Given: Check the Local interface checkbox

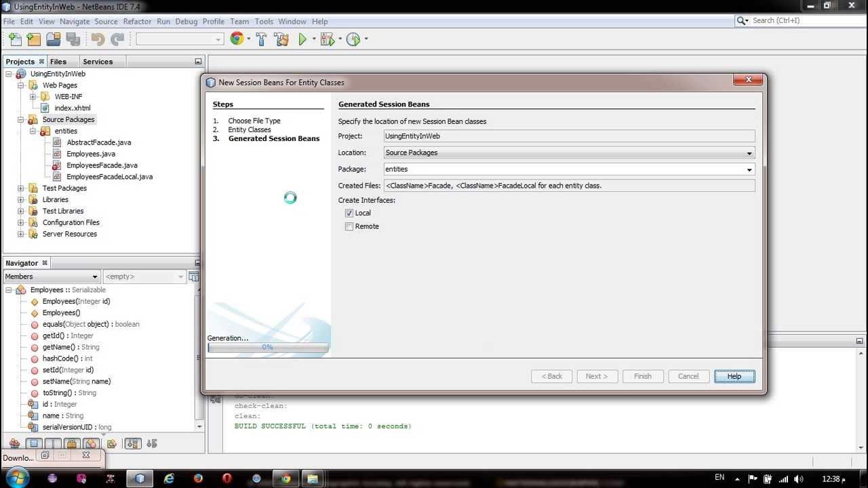Looking at the screenshot, I should (x=349, y=213).
